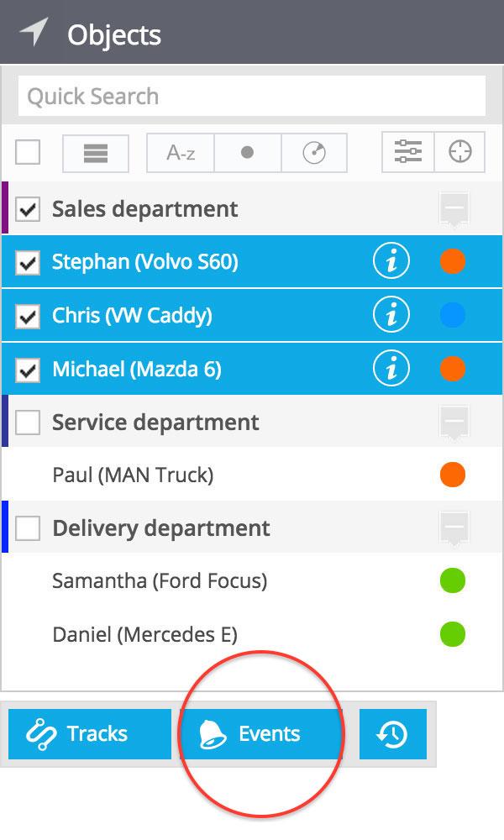The image size is (504, 840).
Task: Collapse the Service department group
Action: click(x=454, y=423)
